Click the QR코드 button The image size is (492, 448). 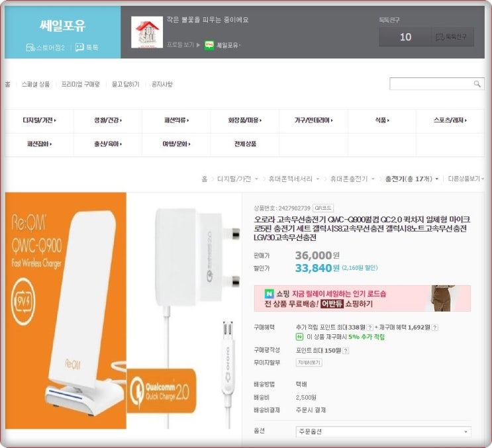pyautogui.click(x=323, y=208)
